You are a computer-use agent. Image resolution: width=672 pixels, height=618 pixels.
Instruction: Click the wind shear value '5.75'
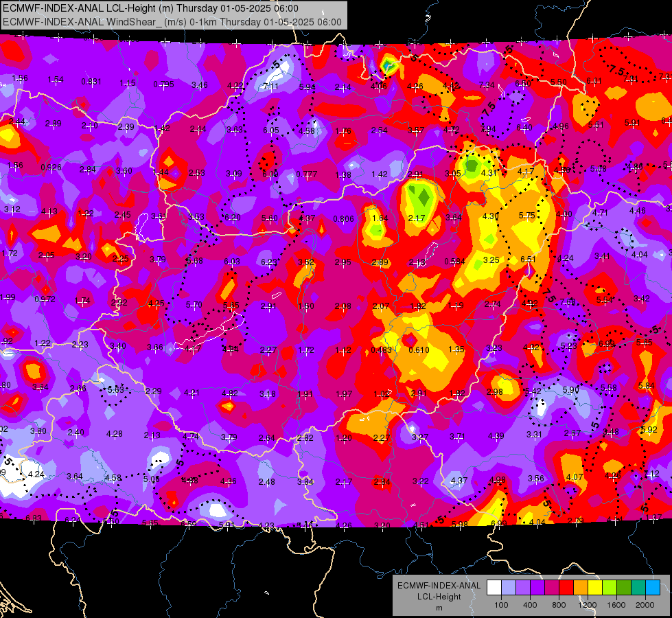click(526, 216)
